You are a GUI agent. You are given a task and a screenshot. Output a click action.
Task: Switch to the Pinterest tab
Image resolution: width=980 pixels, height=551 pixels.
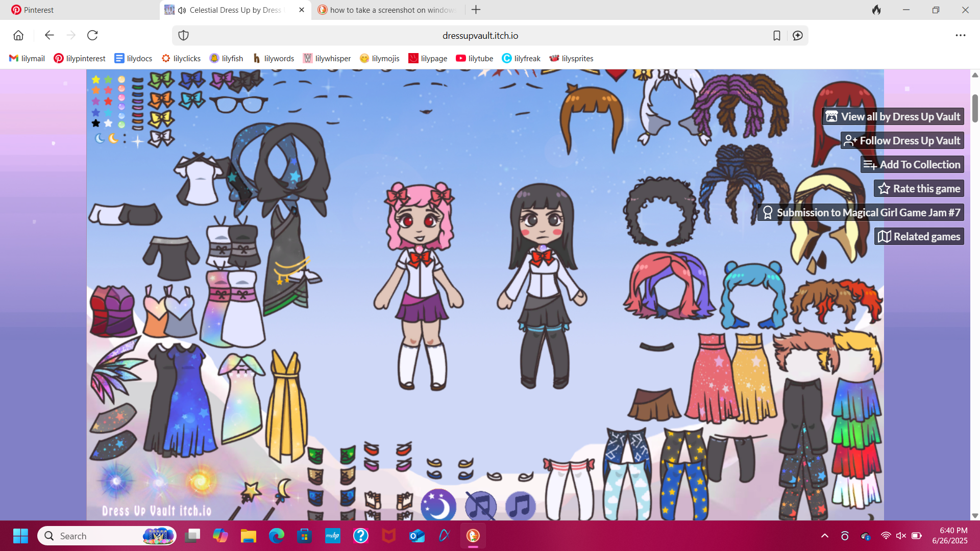[82, 10]
